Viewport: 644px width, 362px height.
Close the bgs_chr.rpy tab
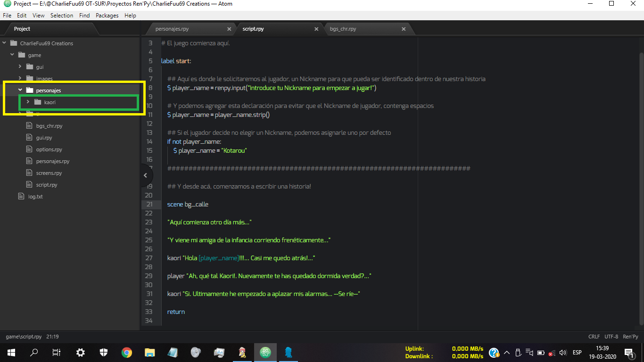pyautogui.click(x=404, y=29)
